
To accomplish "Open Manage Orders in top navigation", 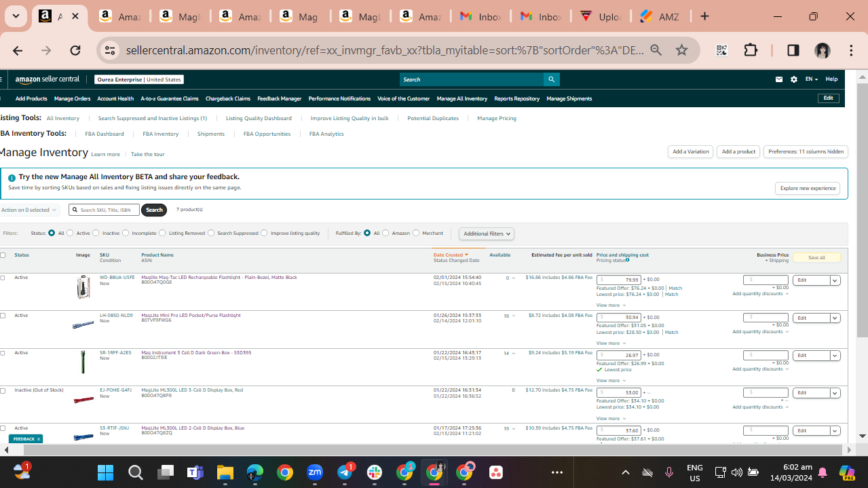I will click(x=72, y=98).
